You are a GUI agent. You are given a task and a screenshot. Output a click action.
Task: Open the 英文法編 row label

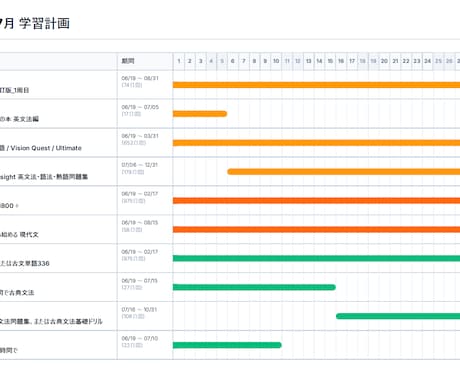click(x=19, y=119)
